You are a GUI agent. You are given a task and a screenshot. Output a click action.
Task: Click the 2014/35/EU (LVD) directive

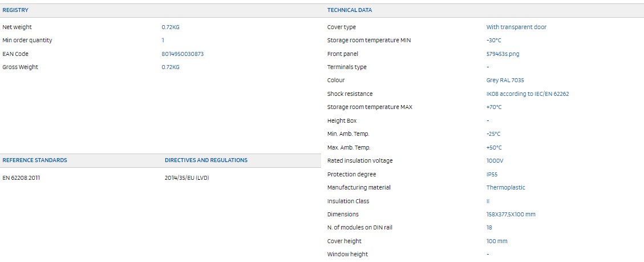tap(187, 178)
